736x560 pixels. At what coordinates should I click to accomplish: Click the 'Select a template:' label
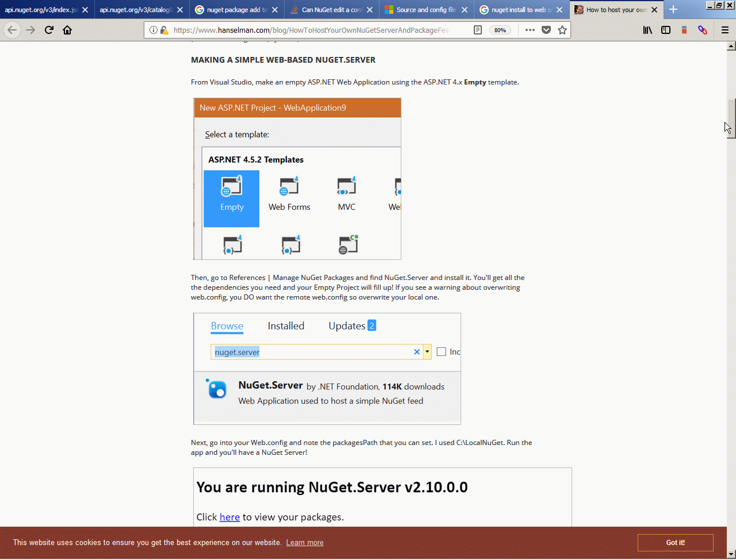237,135
